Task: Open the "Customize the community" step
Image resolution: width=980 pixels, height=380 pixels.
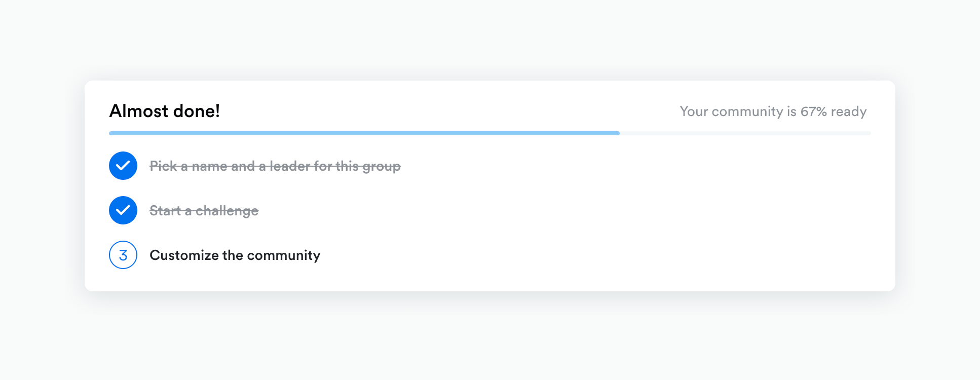Action: click(x=235, y=255)
